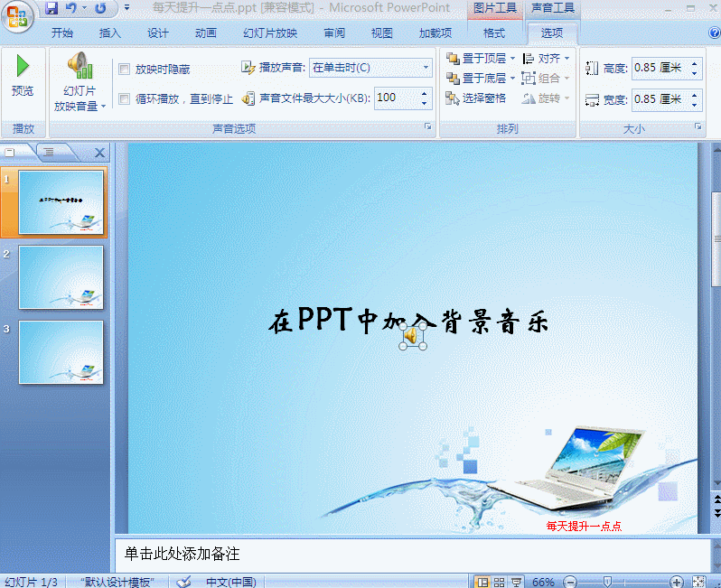Click the sound file max size field
This screenshot has width=721, height=588.
[396, 98]
